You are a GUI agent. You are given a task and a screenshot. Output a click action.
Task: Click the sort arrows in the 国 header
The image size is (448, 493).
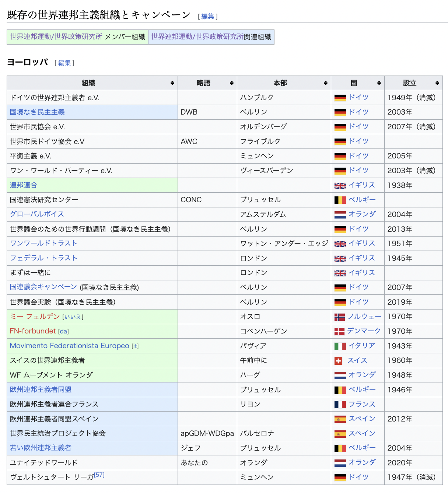click(379, 83)
